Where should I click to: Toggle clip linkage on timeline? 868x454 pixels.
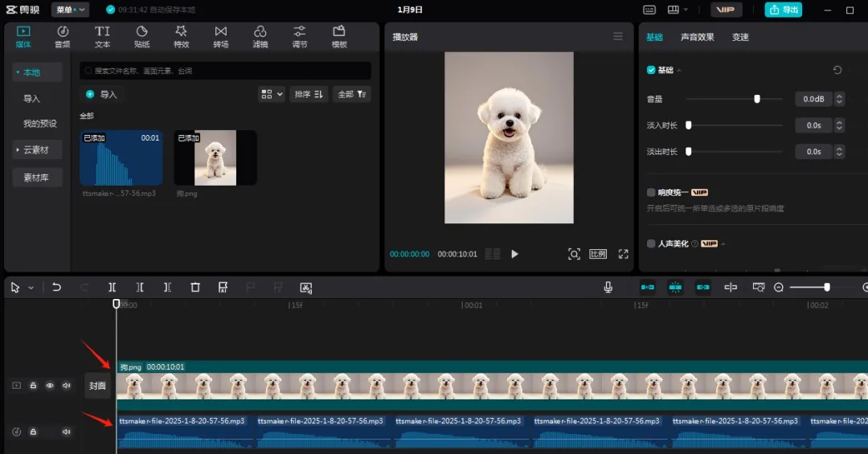coord(702,287)
